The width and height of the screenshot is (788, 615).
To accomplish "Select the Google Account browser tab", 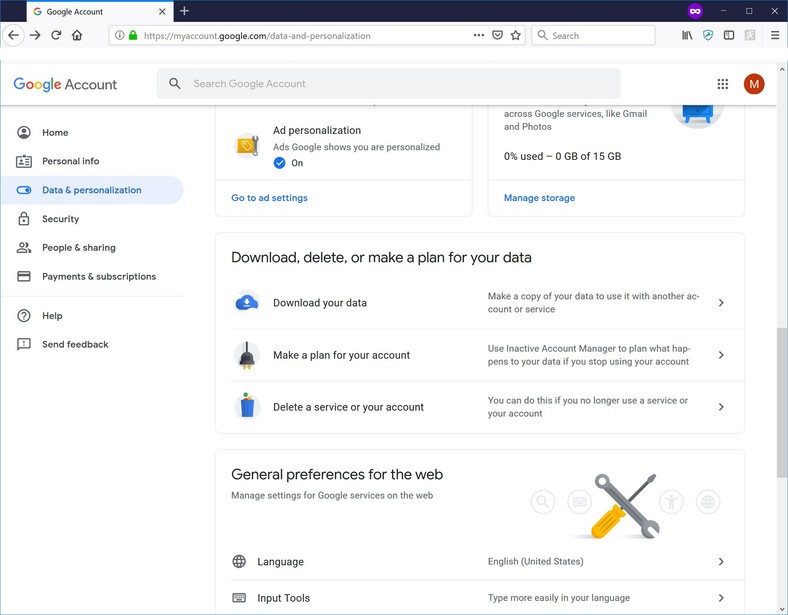I will pos(100,11).
